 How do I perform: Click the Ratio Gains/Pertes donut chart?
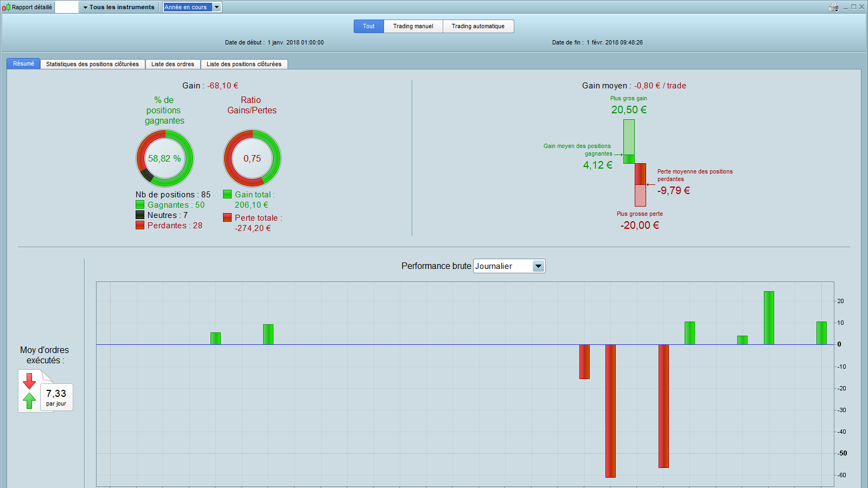252,158
